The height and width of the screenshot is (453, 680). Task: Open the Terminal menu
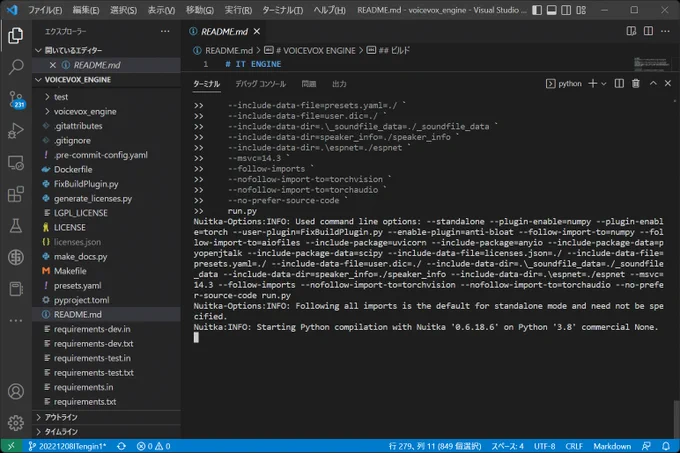click(282, 10)
